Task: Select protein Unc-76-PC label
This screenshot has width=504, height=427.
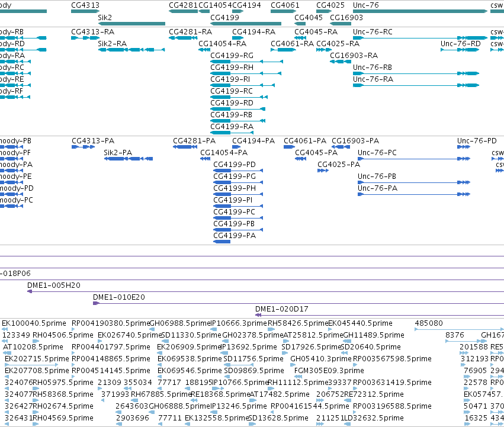Action: coord(377,153)
